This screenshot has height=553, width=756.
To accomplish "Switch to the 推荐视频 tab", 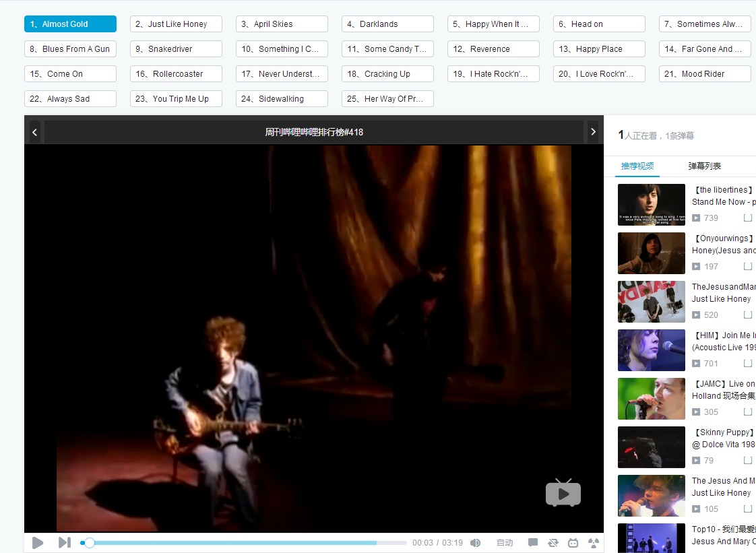I will pos(637,166).
